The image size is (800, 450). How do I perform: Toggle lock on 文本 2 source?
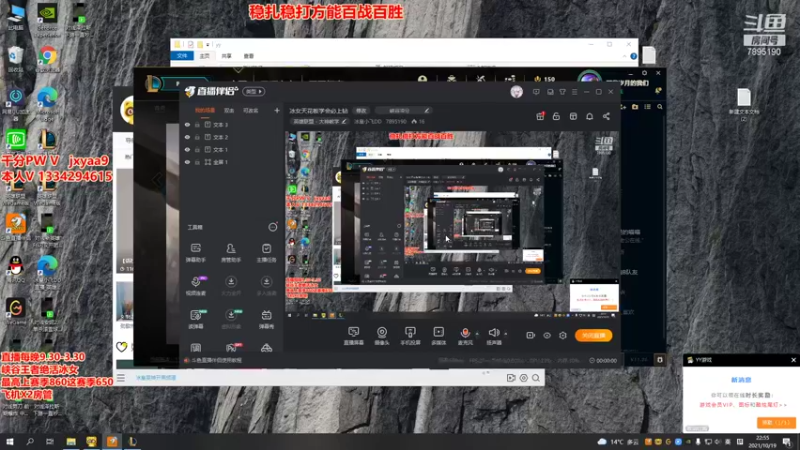pyautogui.click(x=197, y=137)
